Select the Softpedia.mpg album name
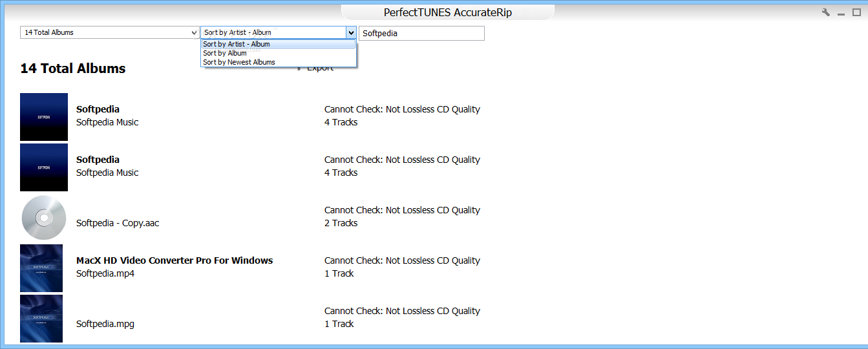The image size is (868, 349). [105, 324]
